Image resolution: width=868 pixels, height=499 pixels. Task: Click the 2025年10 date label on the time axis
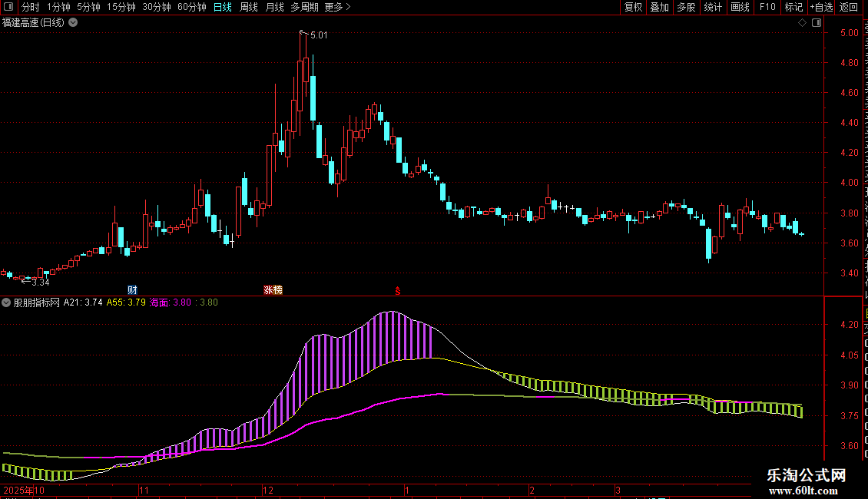point(24,490)
